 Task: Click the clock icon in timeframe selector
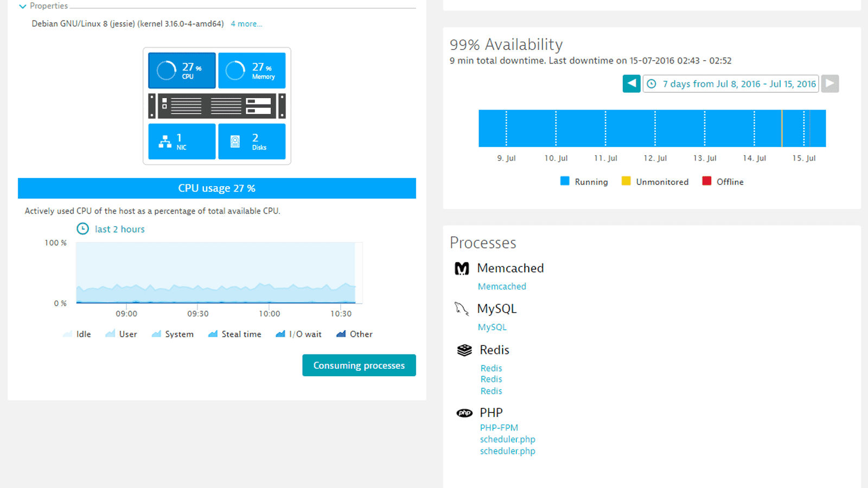click(652, 84)
